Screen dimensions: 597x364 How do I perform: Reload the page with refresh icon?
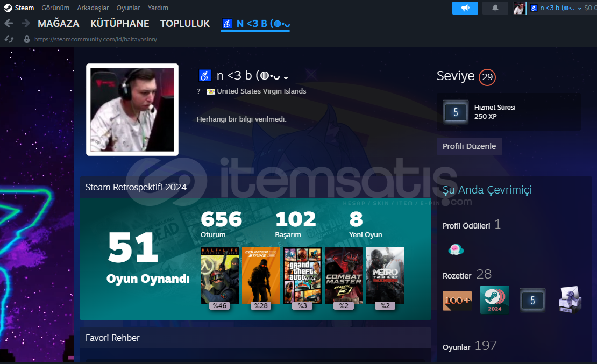point(10,39)
